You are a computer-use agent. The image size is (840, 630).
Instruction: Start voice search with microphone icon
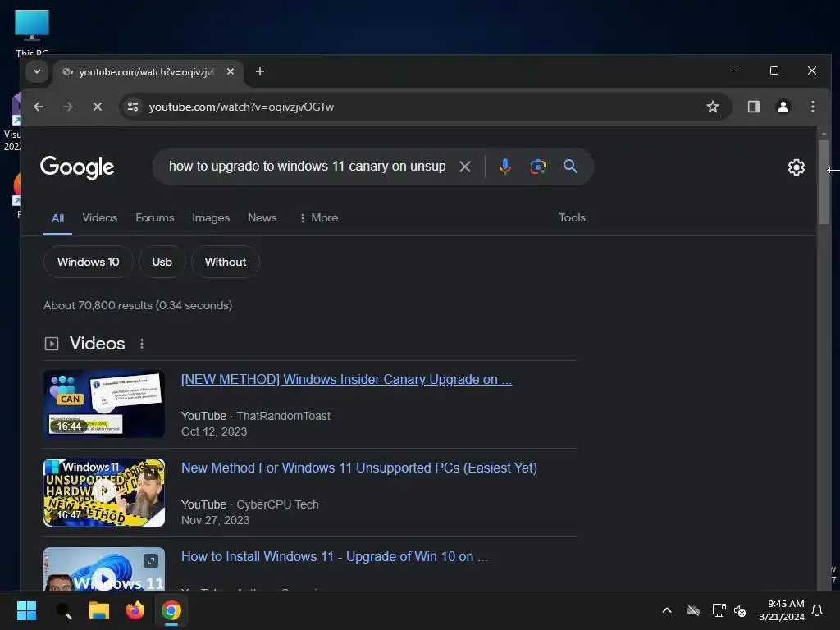504,167
